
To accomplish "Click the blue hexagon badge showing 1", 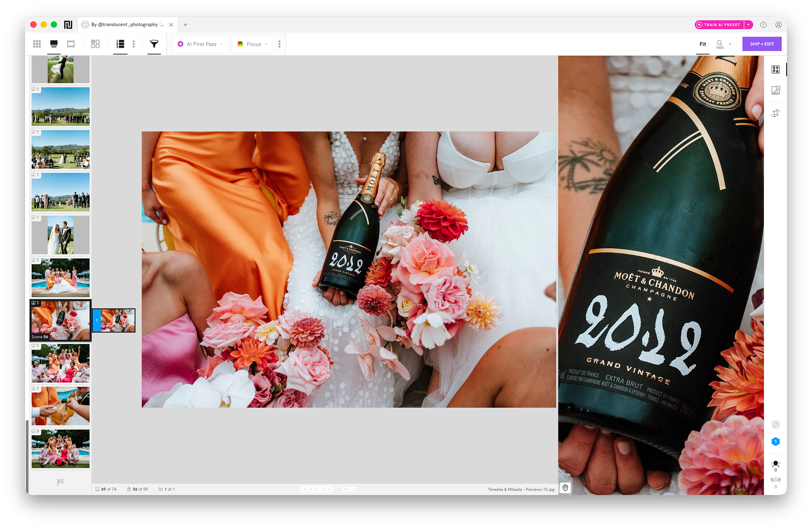I will (775, 442).
